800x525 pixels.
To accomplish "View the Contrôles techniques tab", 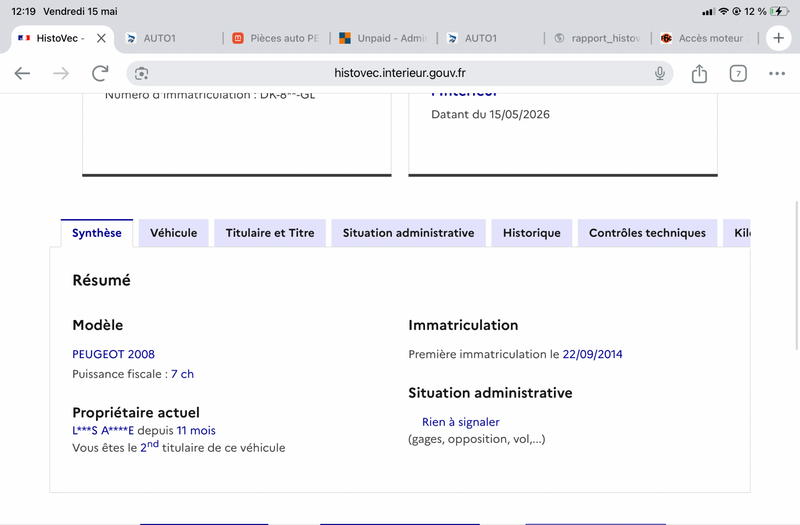I will click(647, 233).
